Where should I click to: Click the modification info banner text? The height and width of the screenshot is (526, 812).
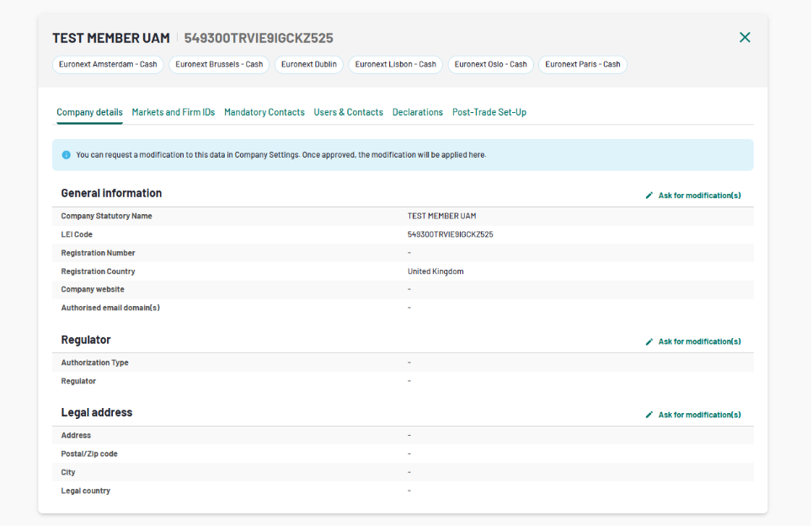pos(281,155)
